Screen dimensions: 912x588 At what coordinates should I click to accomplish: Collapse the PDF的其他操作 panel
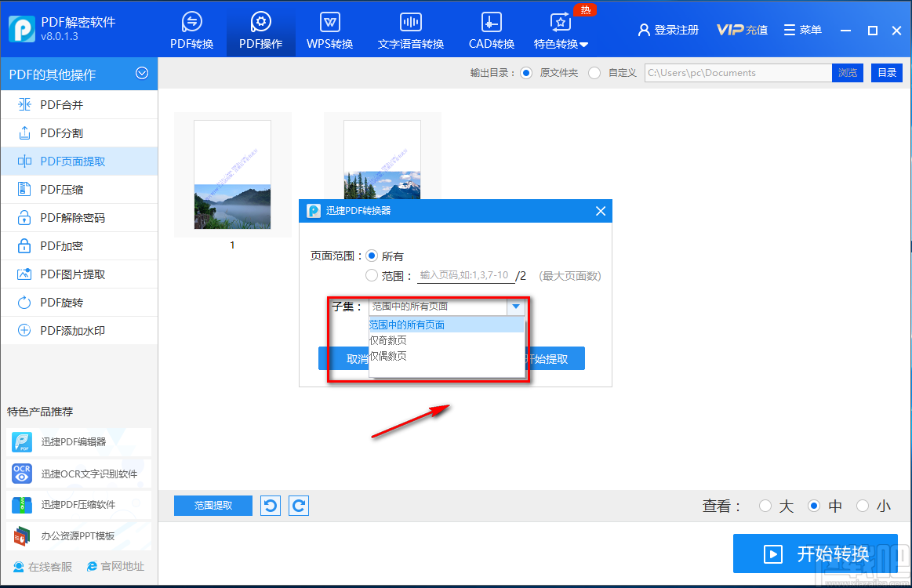[142, 73]
